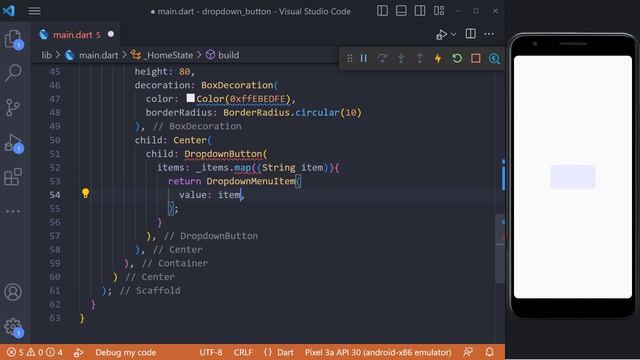This screenshot has width=640, height=360.
Task: Toggle the bottom panel layout
Action: coord(401,11)
